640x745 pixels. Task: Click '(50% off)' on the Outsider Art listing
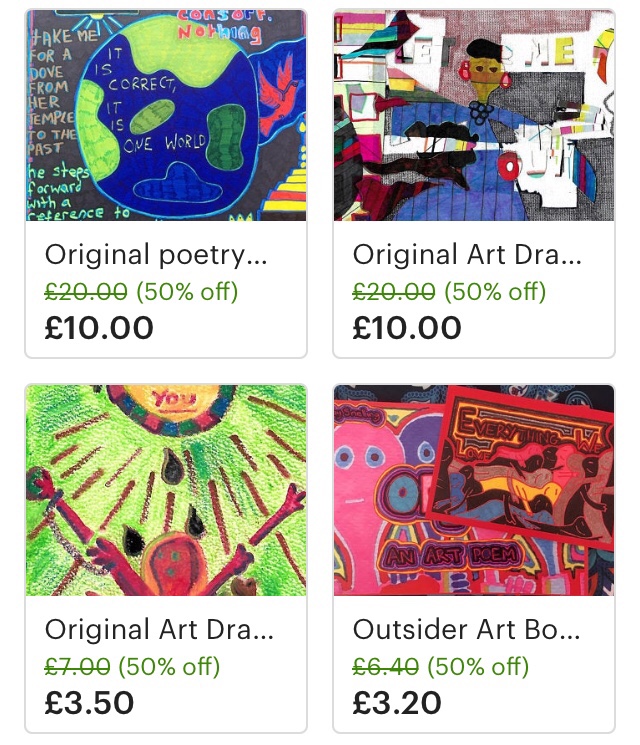coord(478,667)
